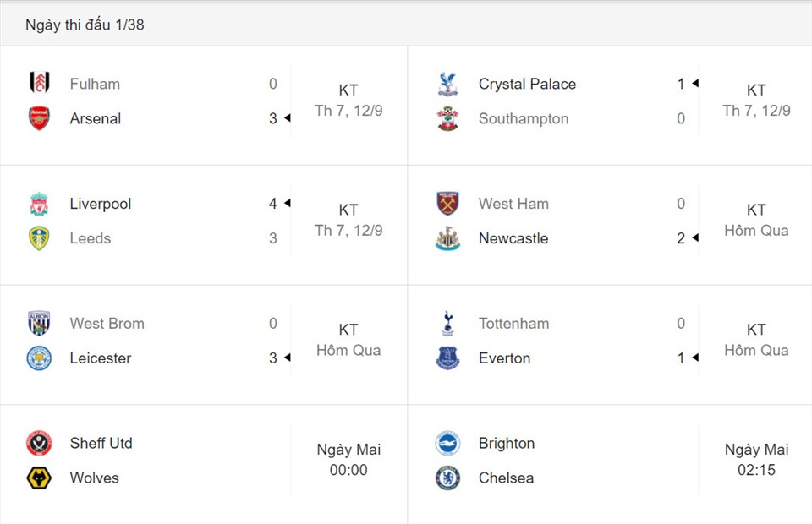The image size is (812, 524).
Task: Click the Fulham club crest
Action: (40, 84)
